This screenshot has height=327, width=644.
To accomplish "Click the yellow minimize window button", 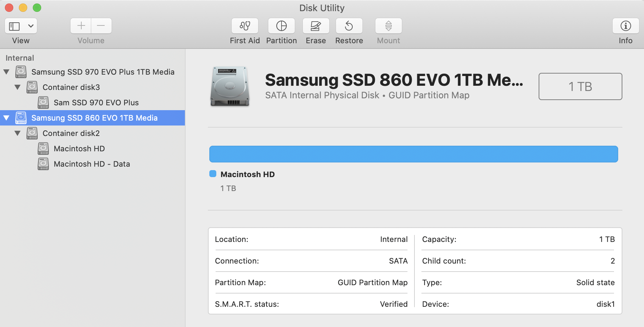I will click(23, 8).
